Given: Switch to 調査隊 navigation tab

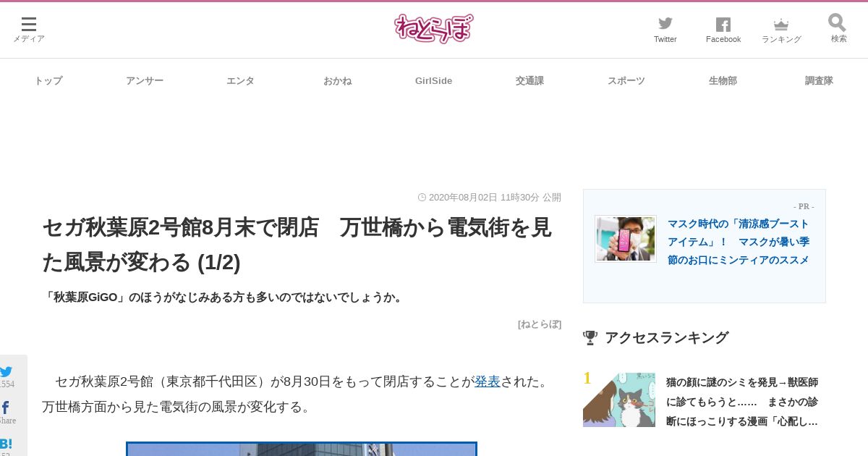Looking at the screenshot, I should coord(819,81).
